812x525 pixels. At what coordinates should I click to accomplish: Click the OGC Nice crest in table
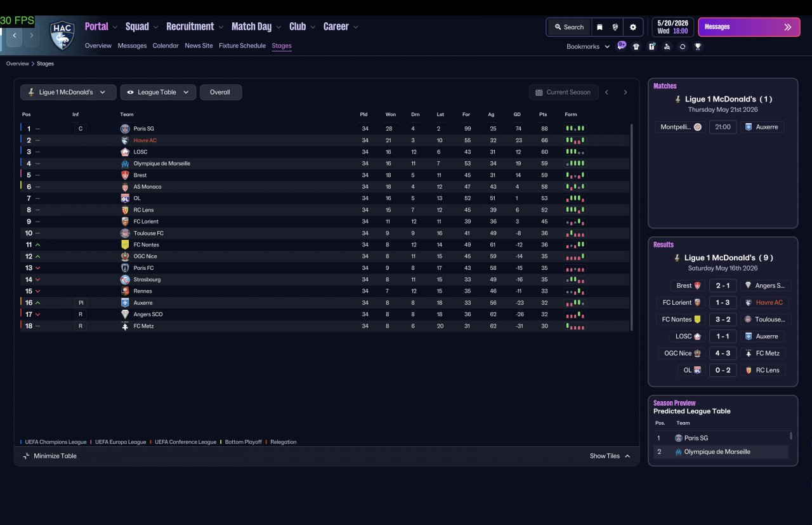[x=125, y=256]
